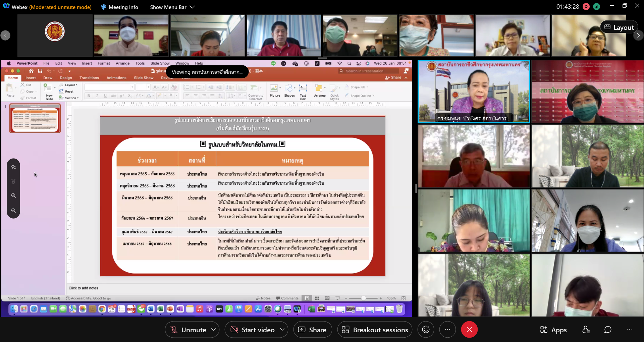
Task: Open Layout dropdown in PowerPoint ribbon
Action: tap(68, 85)
